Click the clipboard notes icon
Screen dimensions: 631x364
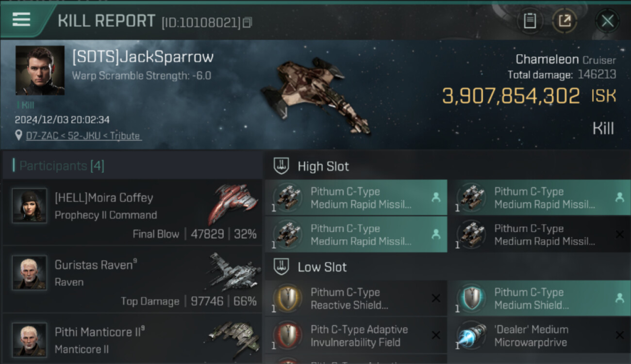tap(530, 21)
